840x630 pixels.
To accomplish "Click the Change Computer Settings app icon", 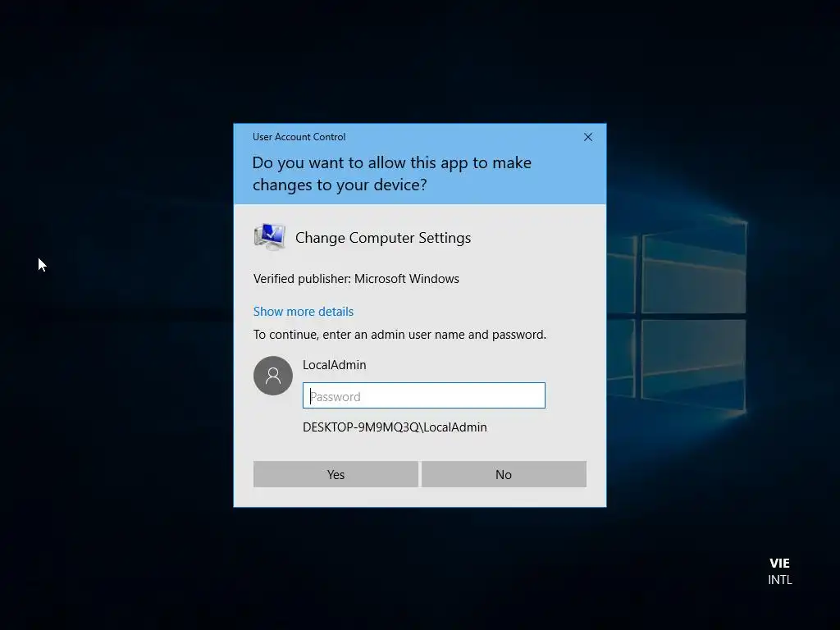I will tap(269, 237).
